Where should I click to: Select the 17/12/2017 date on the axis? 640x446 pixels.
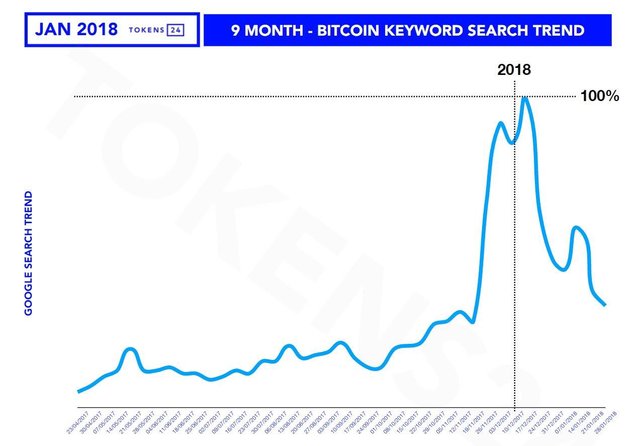coord(527,422)
